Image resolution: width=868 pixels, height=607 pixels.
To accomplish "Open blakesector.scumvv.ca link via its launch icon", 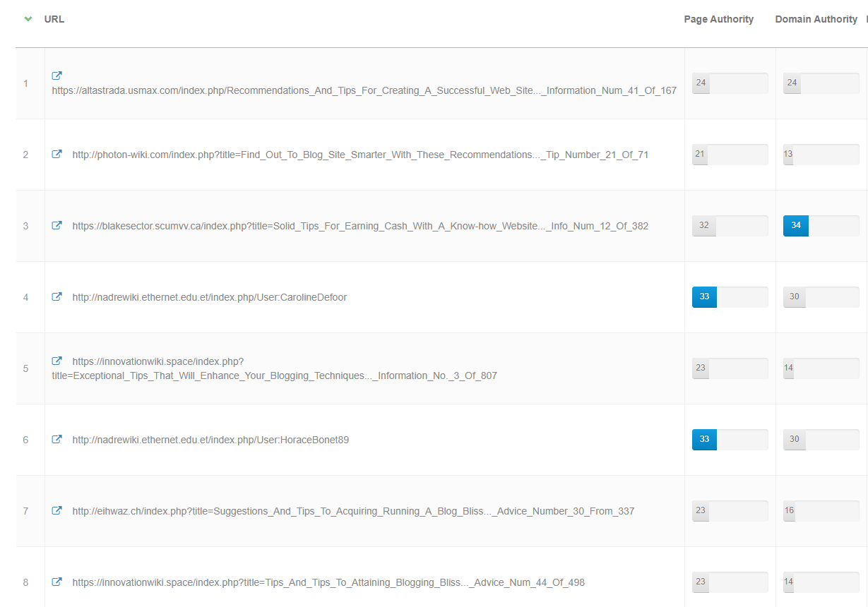I will pos(57,225).
